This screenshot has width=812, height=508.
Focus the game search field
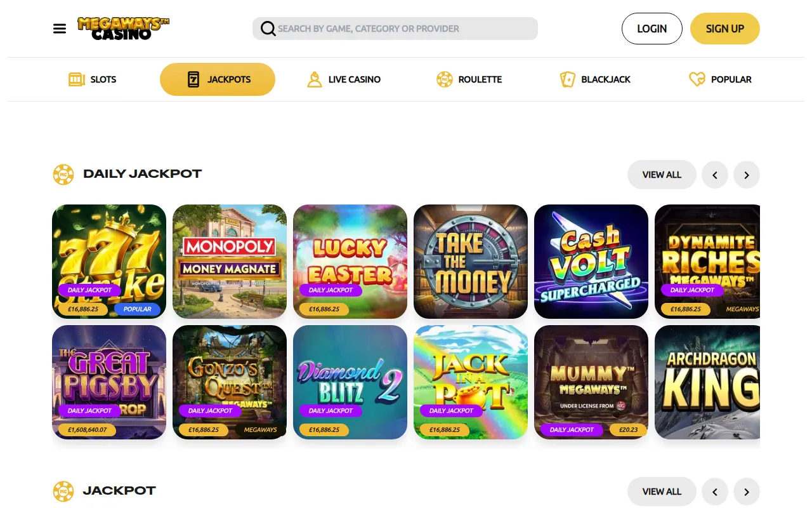coord(395,29)
